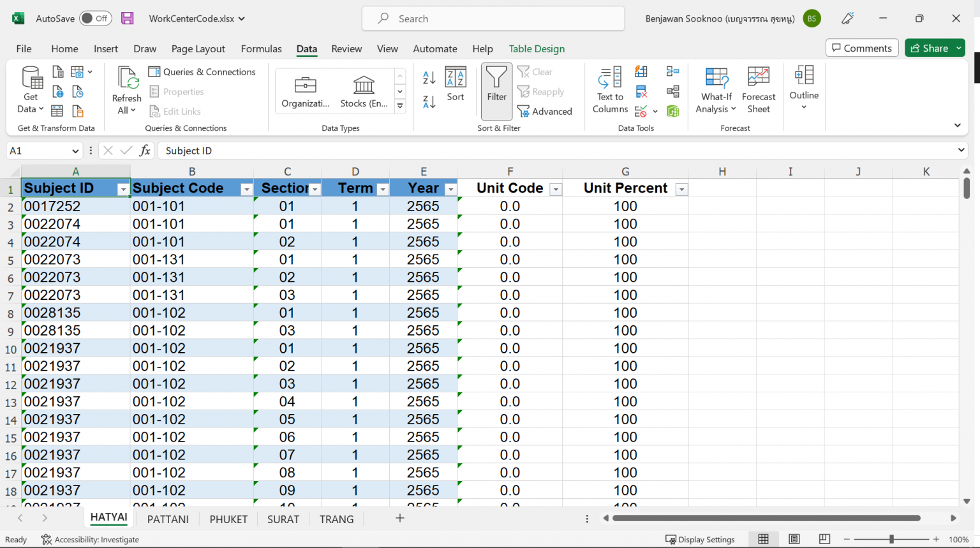Sort column A to Z
Image resolution: width=980 pixels, height=548 pixels.
pyautogui.click(x=428, y=76)
